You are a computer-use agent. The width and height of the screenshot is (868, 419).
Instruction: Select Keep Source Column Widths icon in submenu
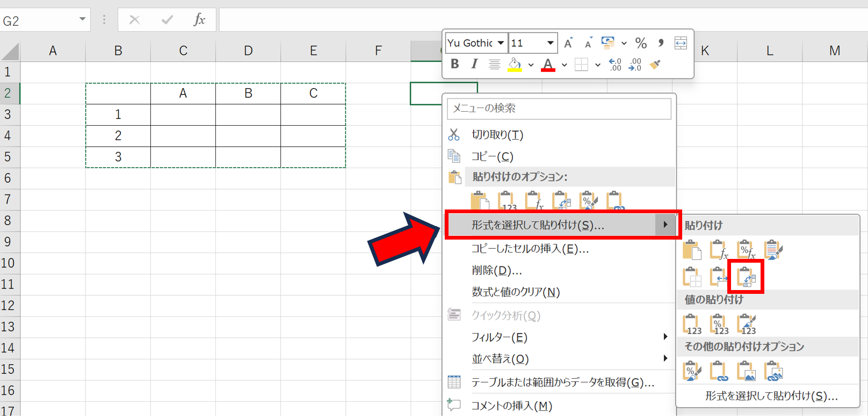(x=719, y=277)
